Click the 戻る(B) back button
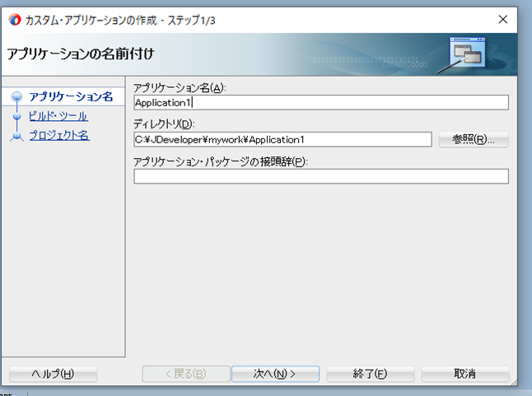Image resolution: width=532 pixels, height=396 pixels. pos(184,374)
